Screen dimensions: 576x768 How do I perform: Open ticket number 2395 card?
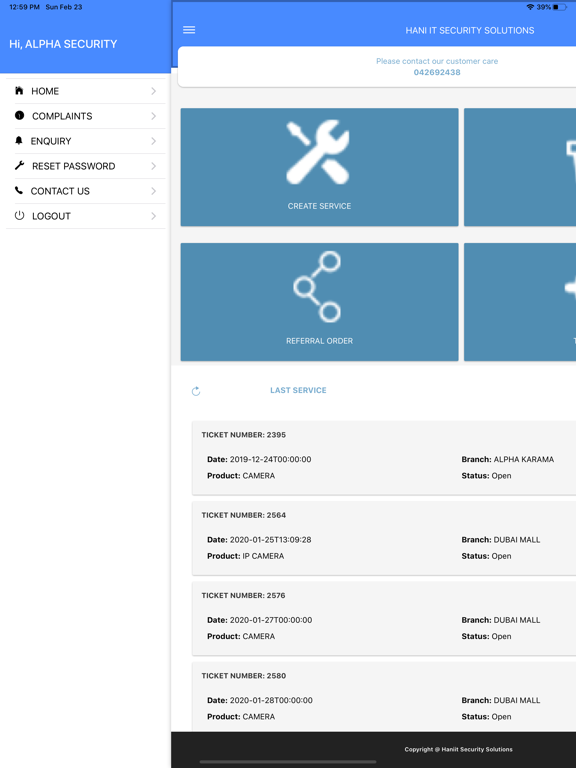pyautogui.click(x=384, y=457)
